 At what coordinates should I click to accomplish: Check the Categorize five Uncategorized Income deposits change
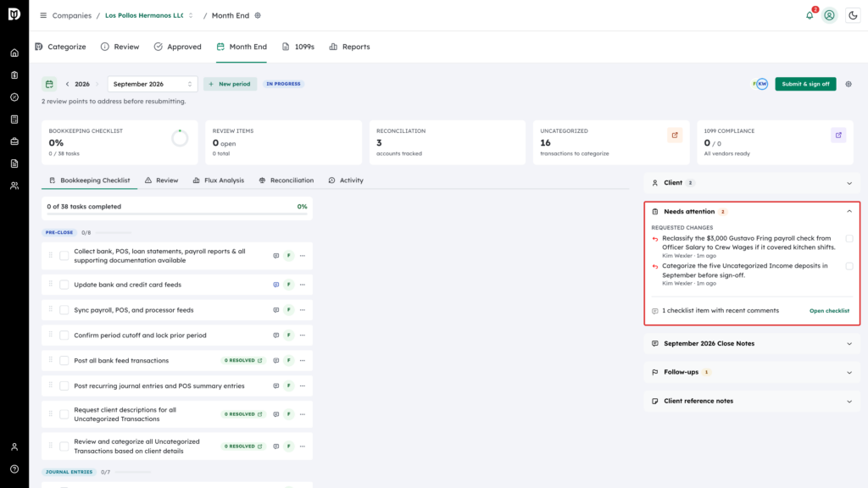pyautogui.click(x=849, y=266)
